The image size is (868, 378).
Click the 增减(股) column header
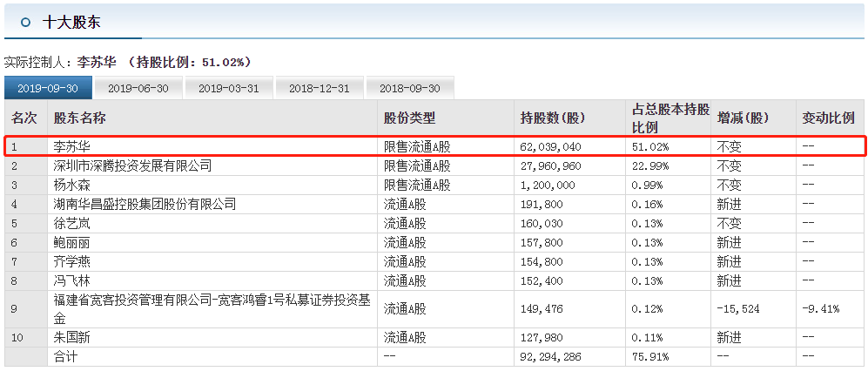point(743,118)
